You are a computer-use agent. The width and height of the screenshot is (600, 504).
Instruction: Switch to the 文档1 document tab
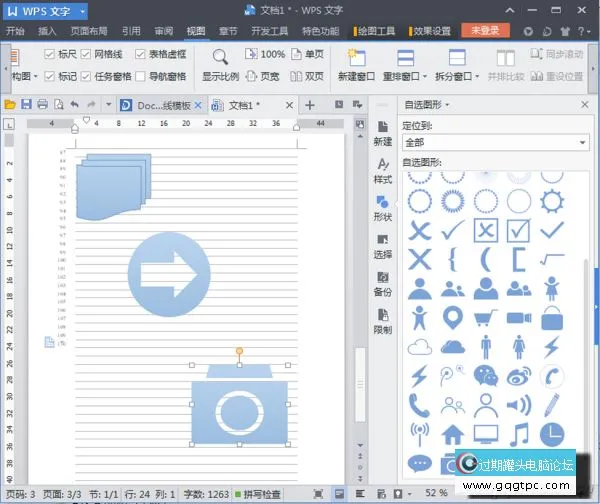(x=243, y=104)
